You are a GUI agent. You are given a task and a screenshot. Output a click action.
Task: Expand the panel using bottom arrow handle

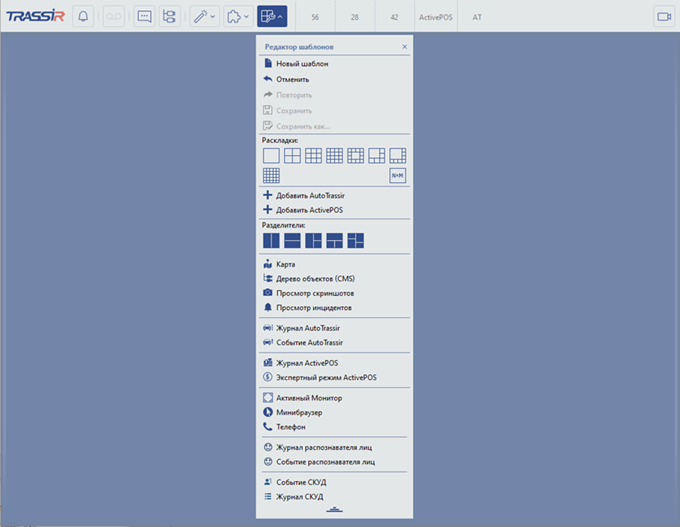click(x=334, y=510)
